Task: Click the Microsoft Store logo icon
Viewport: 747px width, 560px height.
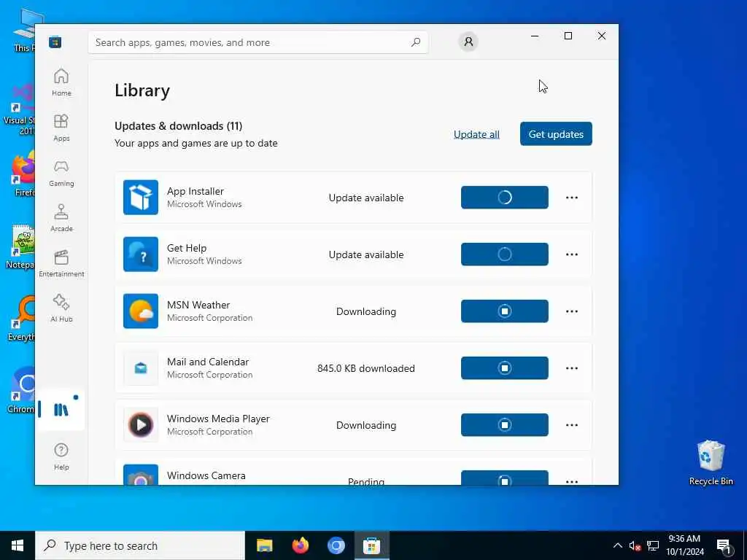Action: click(55, 42)
